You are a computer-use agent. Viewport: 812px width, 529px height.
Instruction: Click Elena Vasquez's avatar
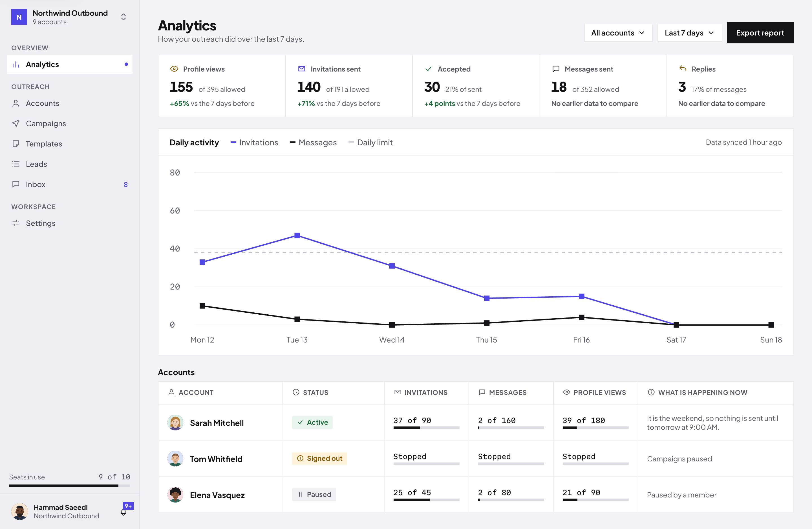tap(175, 495)
